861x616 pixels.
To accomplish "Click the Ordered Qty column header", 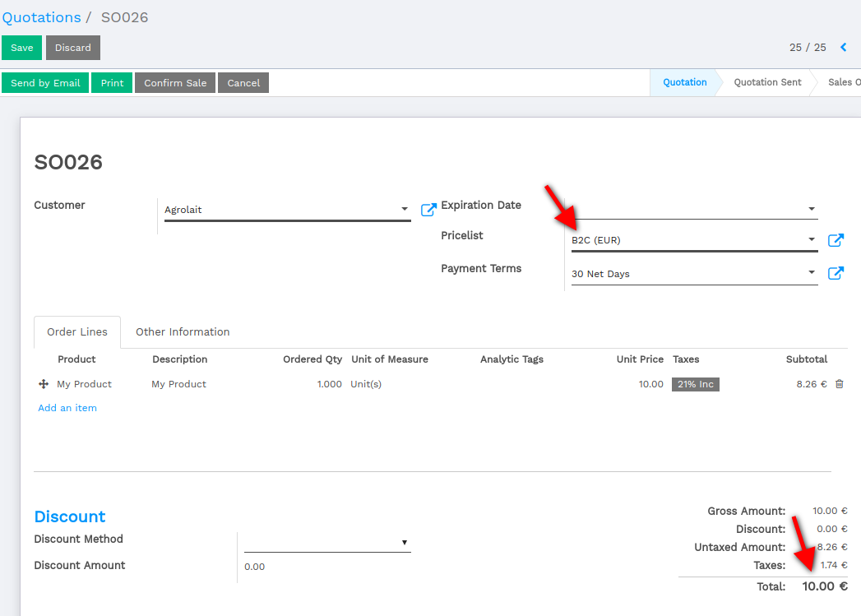I will (x=312, y=359).
